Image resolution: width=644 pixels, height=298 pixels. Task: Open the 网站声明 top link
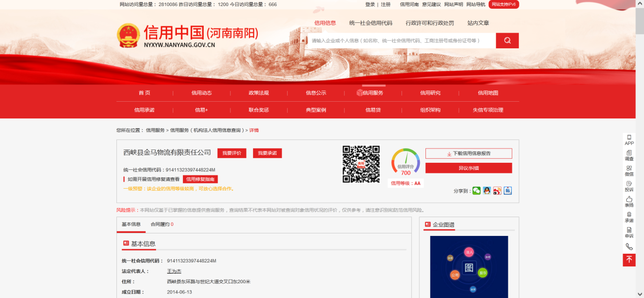453,5
